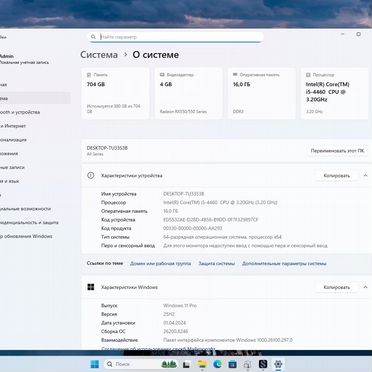Open the Windows Start menu
Image resolution: width=372 pixels, height=372 pixels.
click(95, 364)
